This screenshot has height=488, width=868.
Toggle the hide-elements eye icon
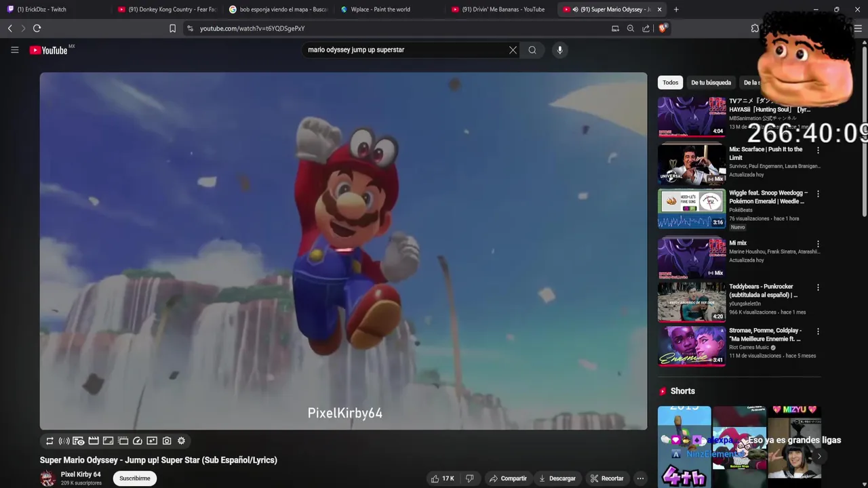(79, 441)
